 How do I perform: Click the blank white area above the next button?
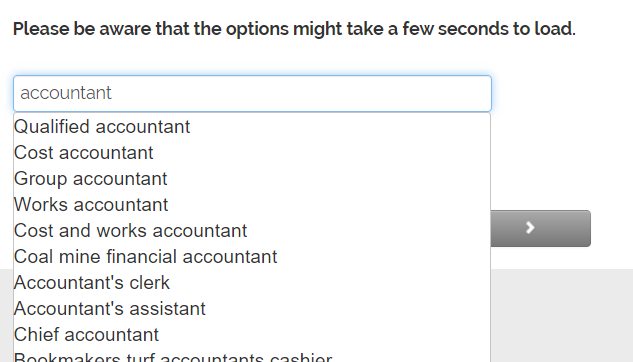pos(561,161)
